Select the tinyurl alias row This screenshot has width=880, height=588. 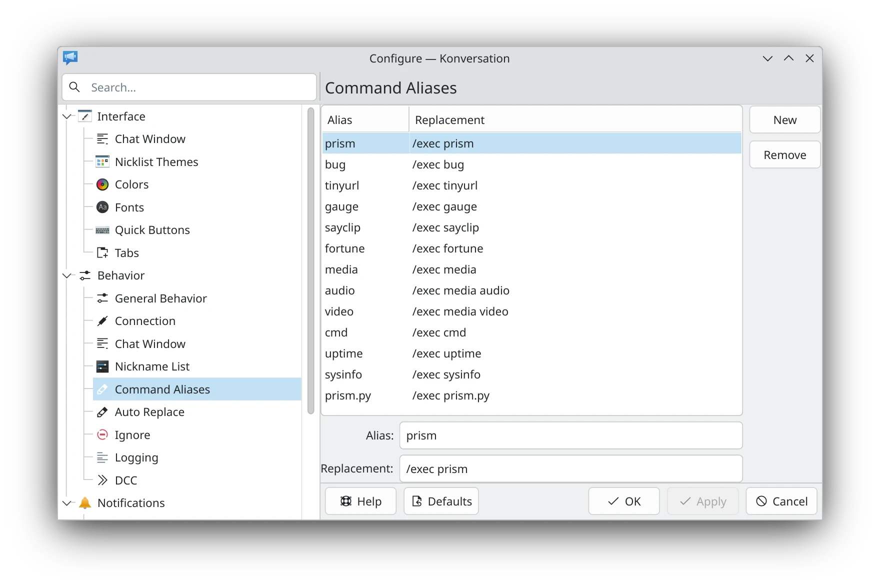[530, 185]
